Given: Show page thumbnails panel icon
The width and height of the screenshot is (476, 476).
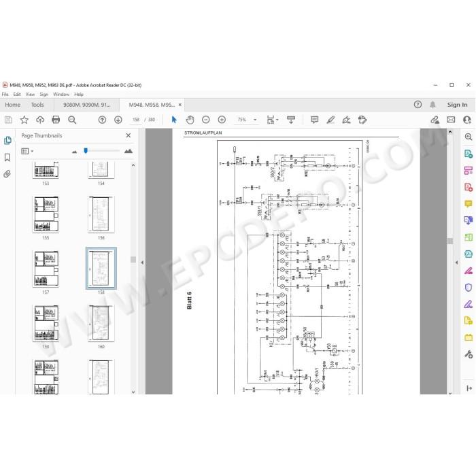Looking at the screenshot, I should (x=7, y=140).
